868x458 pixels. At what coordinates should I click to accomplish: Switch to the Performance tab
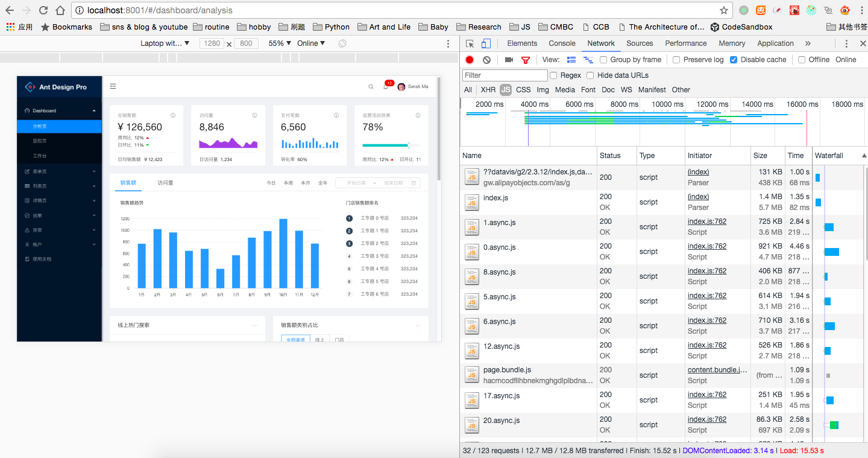(x=686, y=43)
